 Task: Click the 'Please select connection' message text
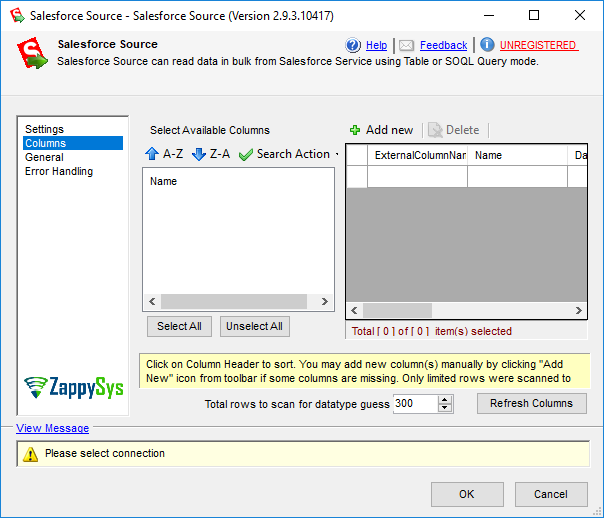105,453
